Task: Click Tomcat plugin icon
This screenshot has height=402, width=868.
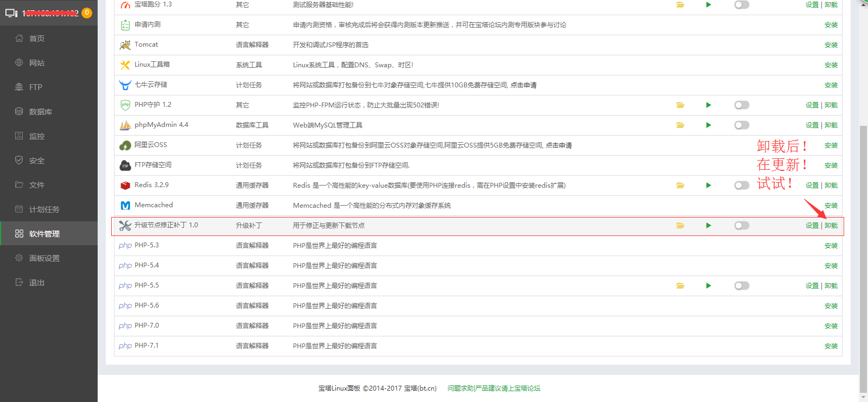Action: pos(125,45)
